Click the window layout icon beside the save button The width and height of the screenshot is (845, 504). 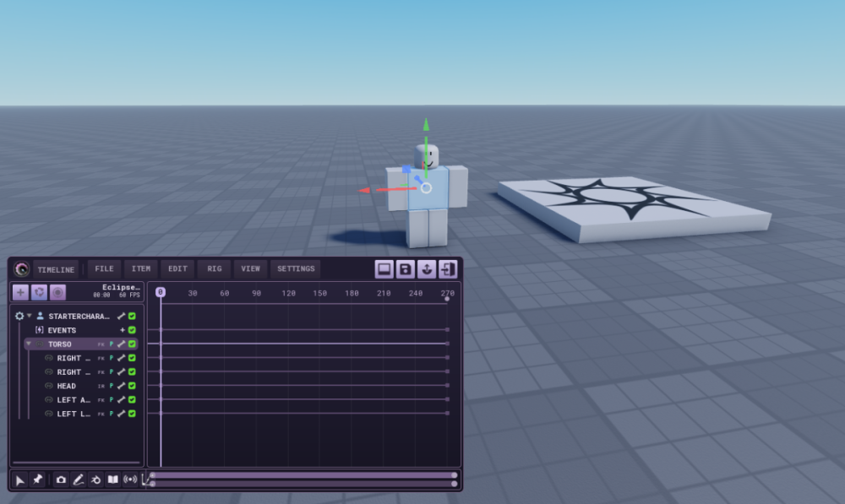pyautogui.click(x=384, y=268)
